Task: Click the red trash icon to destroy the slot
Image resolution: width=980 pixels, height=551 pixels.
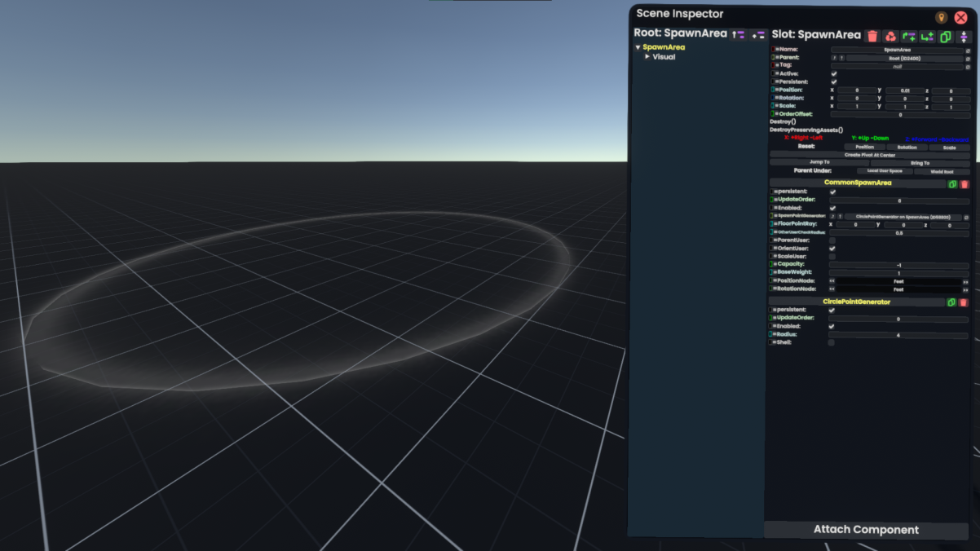Action: click(872, 36)
